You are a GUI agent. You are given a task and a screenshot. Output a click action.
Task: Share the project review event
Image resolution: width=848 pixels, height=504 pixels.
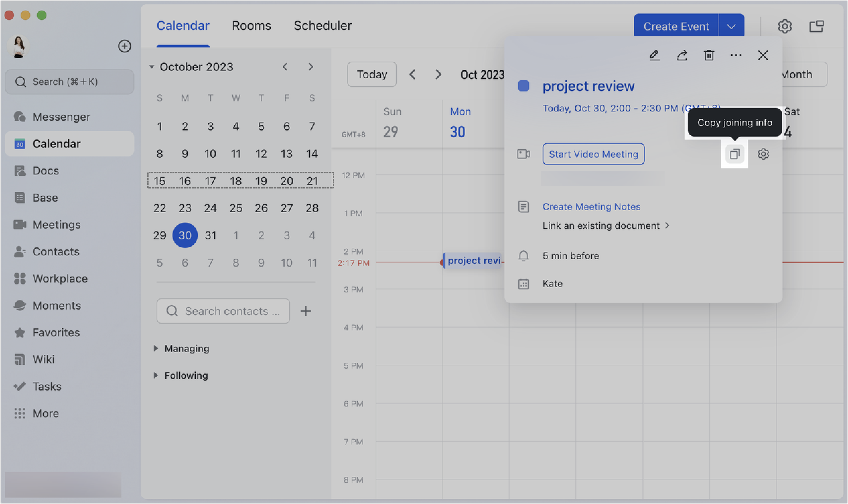tap(681, 55)
